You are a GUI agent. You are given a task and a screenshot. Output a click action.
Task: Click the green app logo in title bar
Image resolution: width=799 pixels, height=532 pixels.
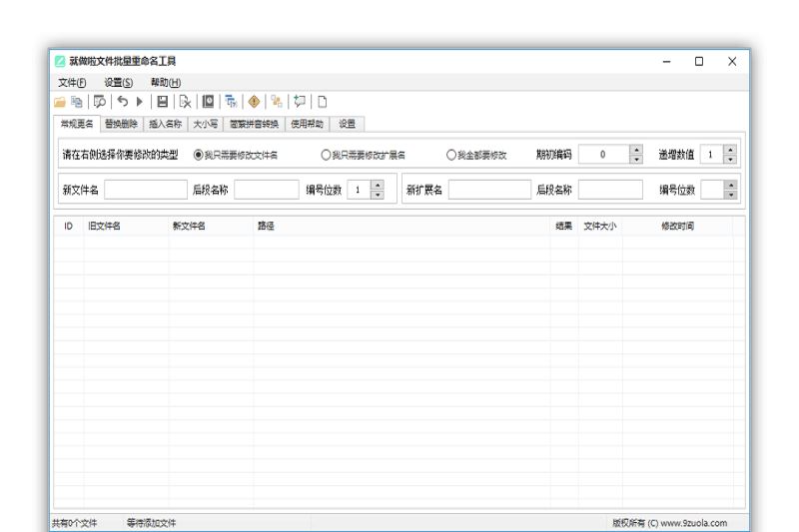point(60,61)
